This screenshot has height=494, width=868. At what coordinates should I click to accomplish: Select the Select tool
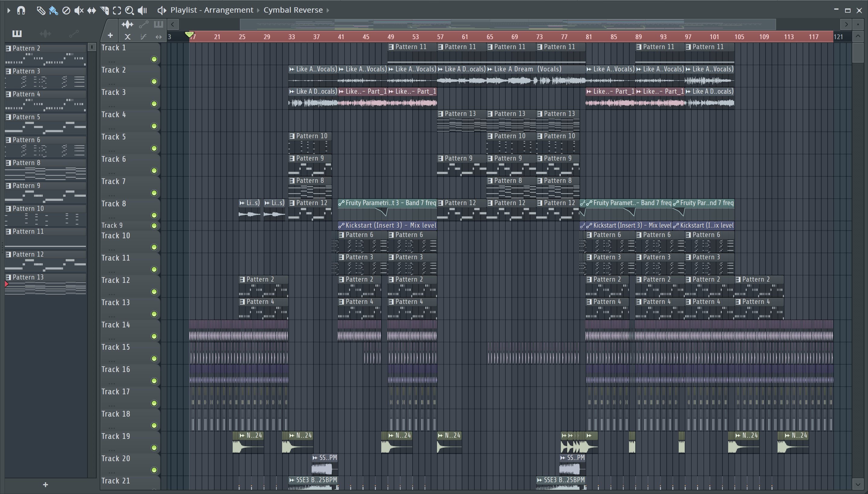(x=117, y=10)
